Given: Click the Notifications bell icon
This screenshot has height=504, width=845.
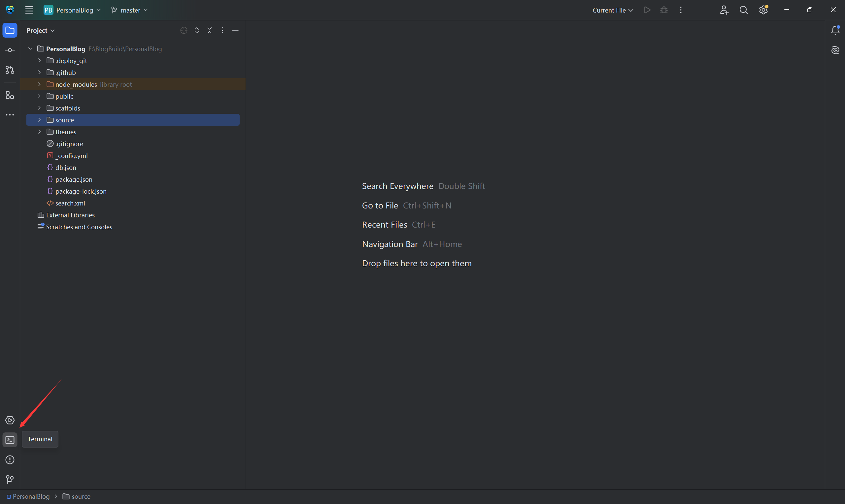Looking at the screenshot, I should click(x=835, y=30).
